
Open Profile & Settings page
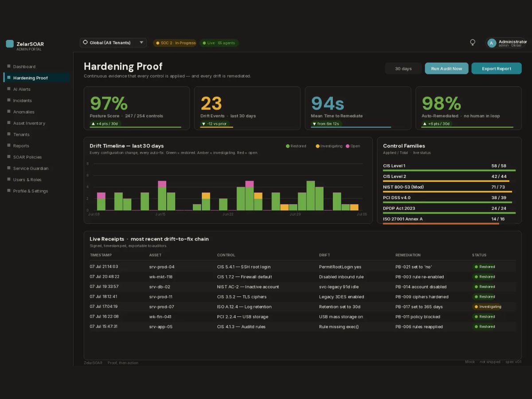[x=31, y=191]
